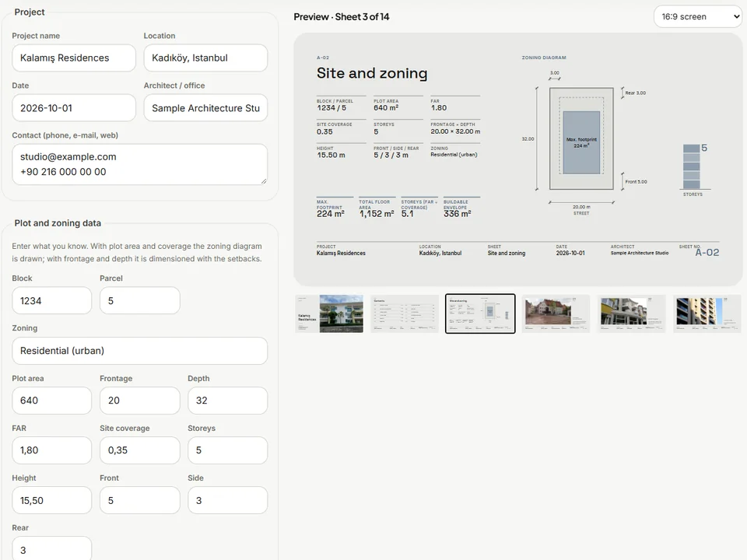Image resolution: width=747 pixels, height=560 pixels.
Task: Click the Depth input showing 32
Action: click(x=228, y=401)
